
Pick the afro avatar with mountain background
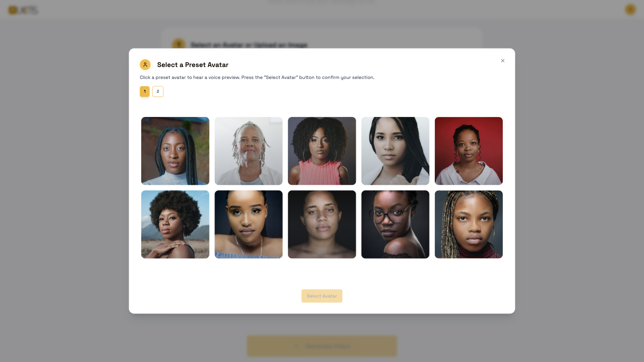[175, 225]
